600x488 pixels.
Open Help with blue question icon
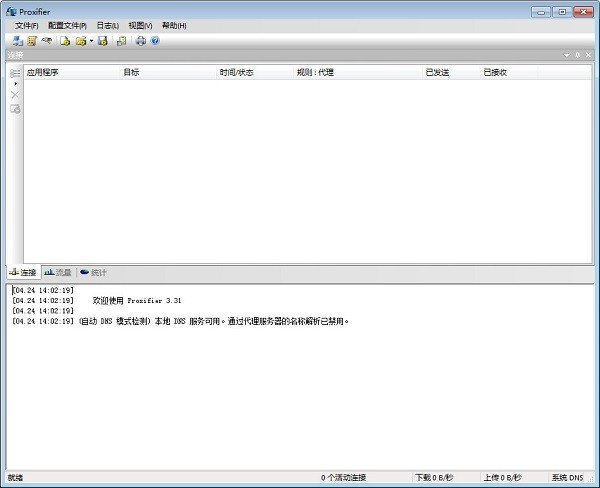(155, 41)
